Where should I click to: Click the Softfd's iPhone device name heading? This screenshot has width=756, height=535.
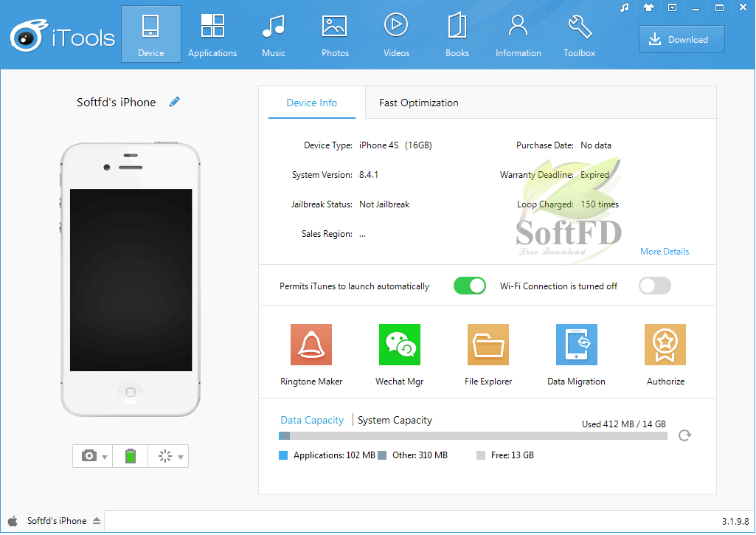tap(117, 103)
